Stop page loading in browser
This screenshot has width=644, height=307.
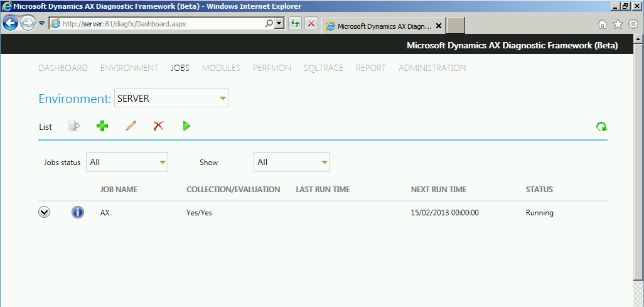click(x=311, y=23)
